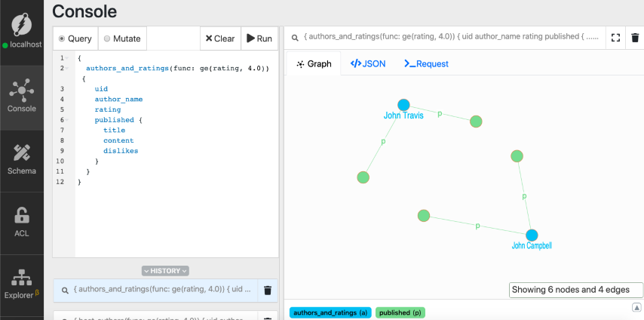Screen dimensions: 644x320
Task: Switch to the JSON tab
Action: click(367, 64)
